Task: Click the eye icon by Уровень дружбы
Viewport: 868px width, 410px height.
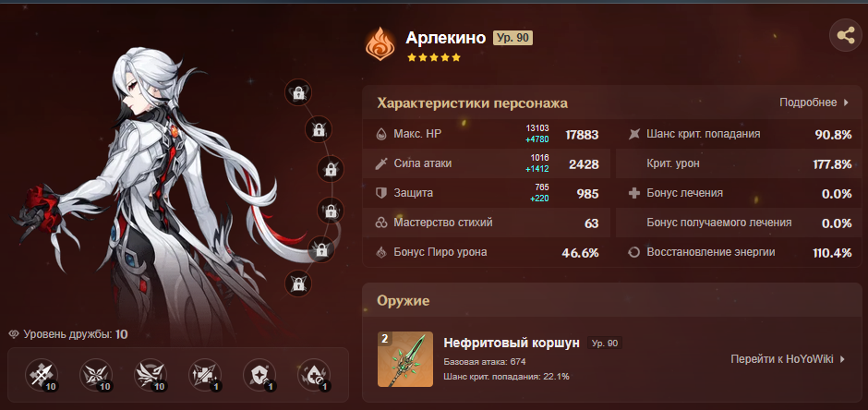Action: (15, 334)
